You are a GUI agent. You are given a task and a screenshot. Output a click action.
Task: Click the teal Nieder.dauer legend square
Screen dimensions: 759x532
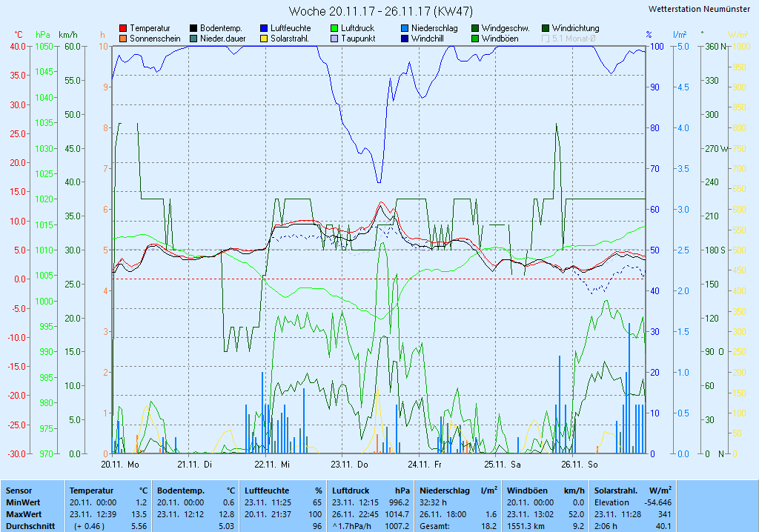click(193, 39)
